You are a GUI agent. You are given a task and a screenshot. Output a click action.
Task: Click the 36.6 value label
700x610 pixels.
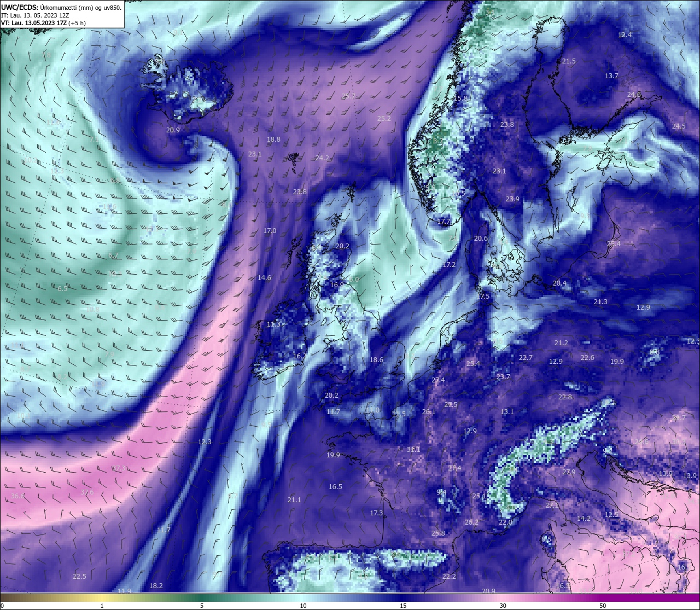pyautogui.click(x=17, y=496)
